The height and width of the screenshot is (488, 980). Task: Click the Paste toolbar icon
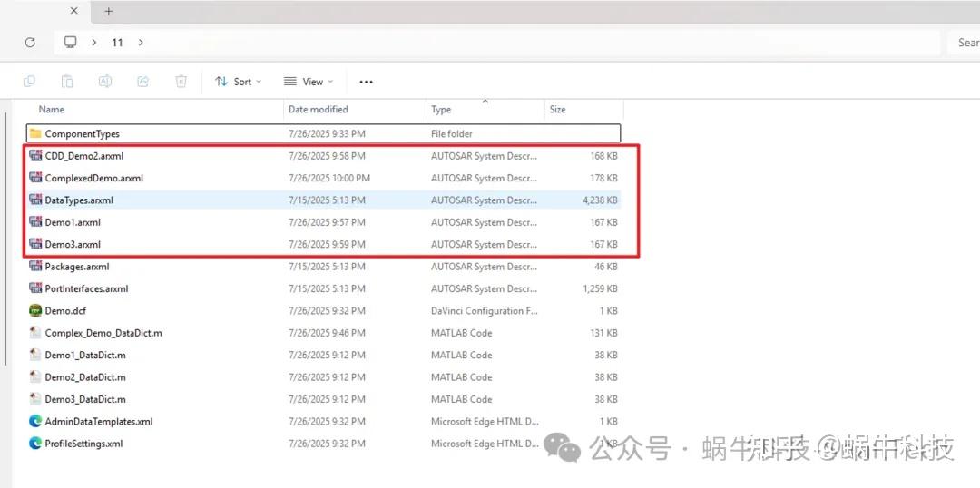(67, 82)
